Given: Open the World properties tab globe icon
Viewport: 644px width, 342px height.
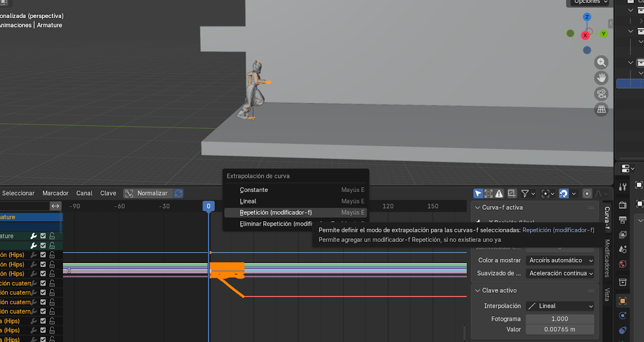Looking at the screenshot, I should coord(623,264).
